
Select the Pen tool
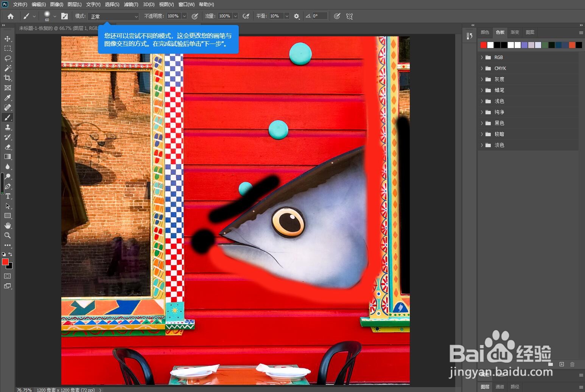8,186
